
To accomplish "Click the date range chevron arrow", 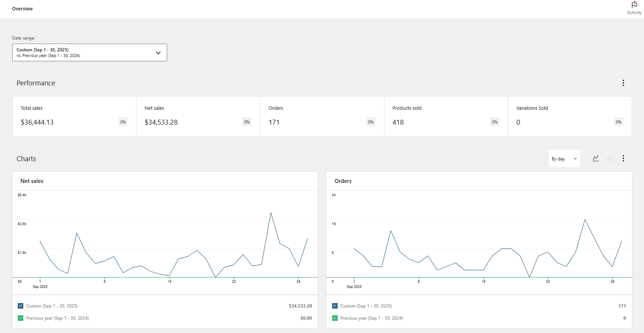I will (x=158, y=53).
